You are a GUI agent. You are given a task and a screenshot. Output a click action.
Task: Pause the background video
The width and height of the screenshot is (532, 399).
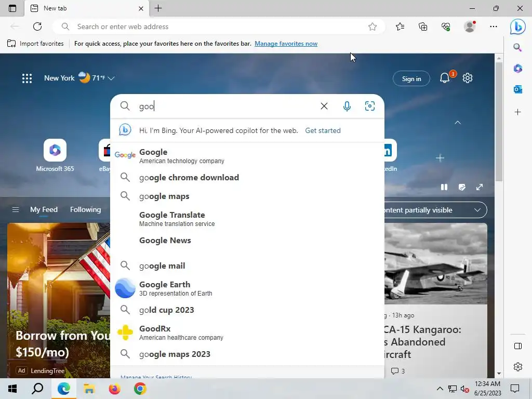[444, 187]
